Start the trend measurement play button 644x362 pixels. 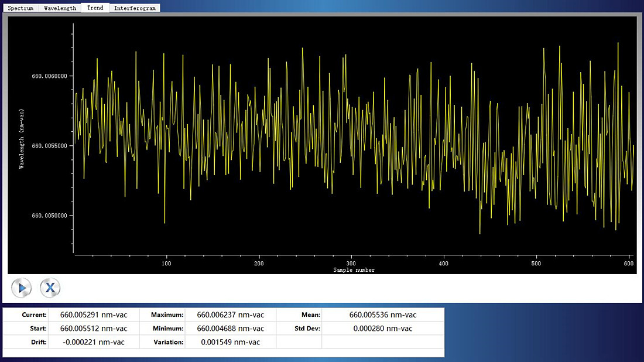click(21, 288)
